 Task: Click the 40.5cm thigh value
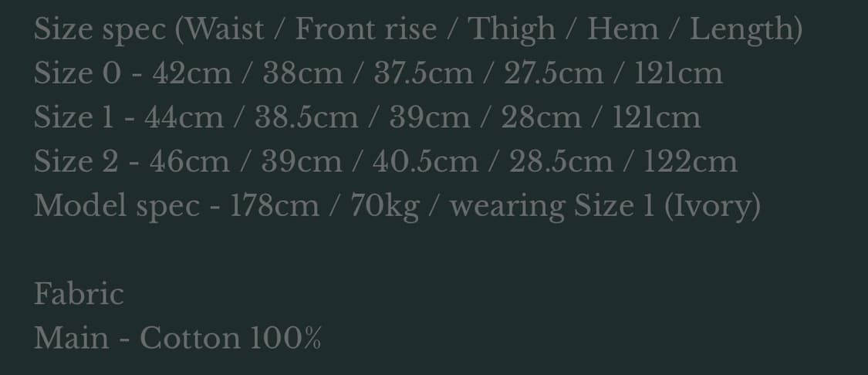pos(425,162)
